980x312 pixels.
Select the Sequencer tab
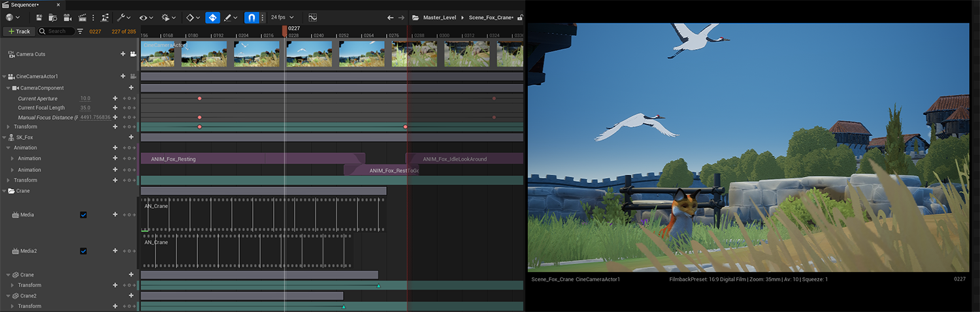click(24, 5)
